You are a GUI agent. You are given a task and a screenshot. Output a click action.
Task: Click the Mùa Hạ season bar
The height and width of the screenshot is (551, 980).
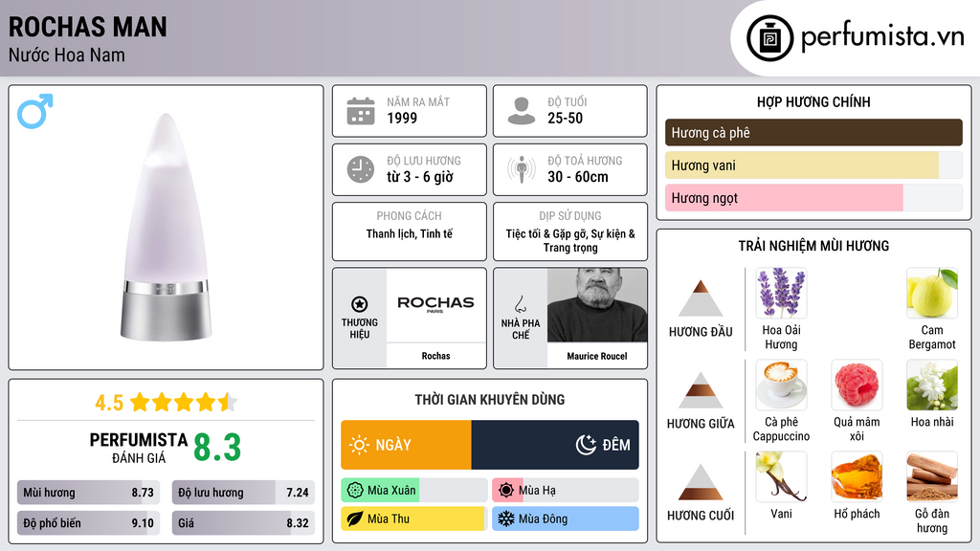point(566,491)
